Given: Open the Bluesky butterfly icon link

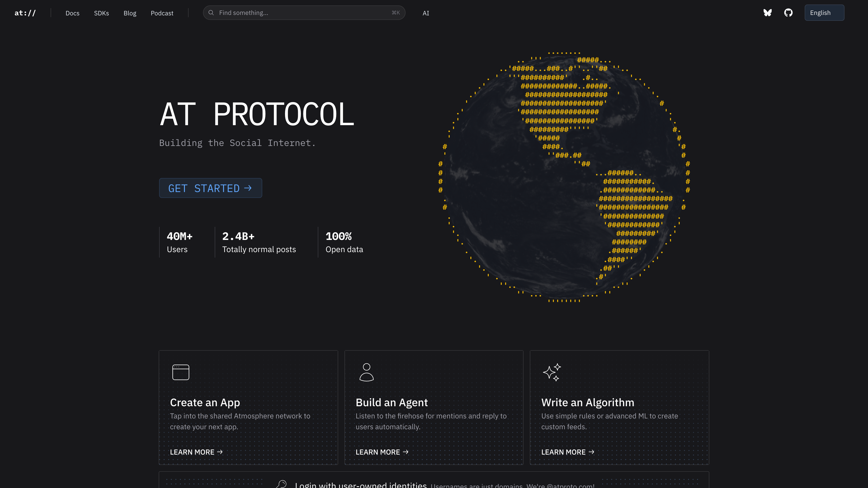Looking at the screenshot, I should pyautogui.click(x=768, y=13).
